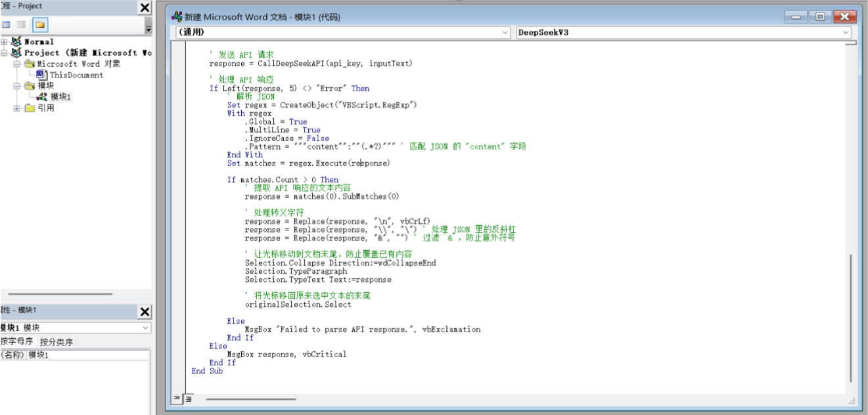Click the ThisDocument document icon
This screenshot has width=868, height=415.
[41, 74]
